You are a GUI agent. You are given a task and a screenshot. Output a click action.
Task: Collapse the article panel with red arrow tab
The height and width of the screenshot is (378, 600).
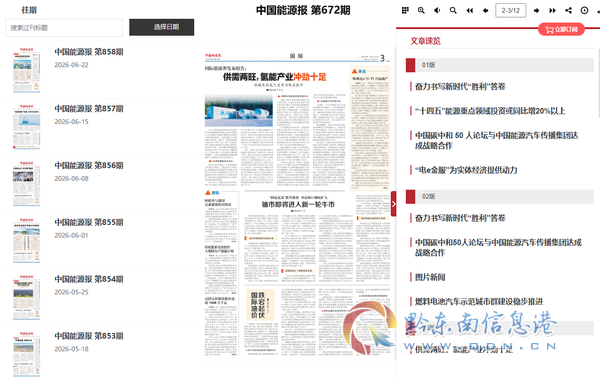pos(393,204)
